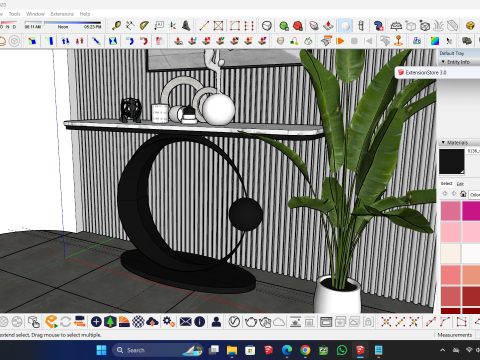Click the orange joystick pin icon

point(399,41)
